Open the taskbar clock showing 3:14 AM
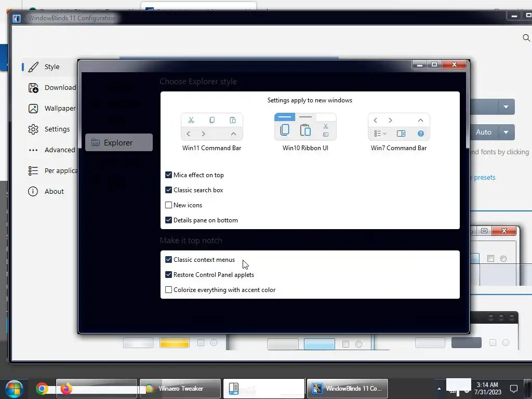Image resolution: width=532 pixels, height=399 pixels. tap(487, 389)
